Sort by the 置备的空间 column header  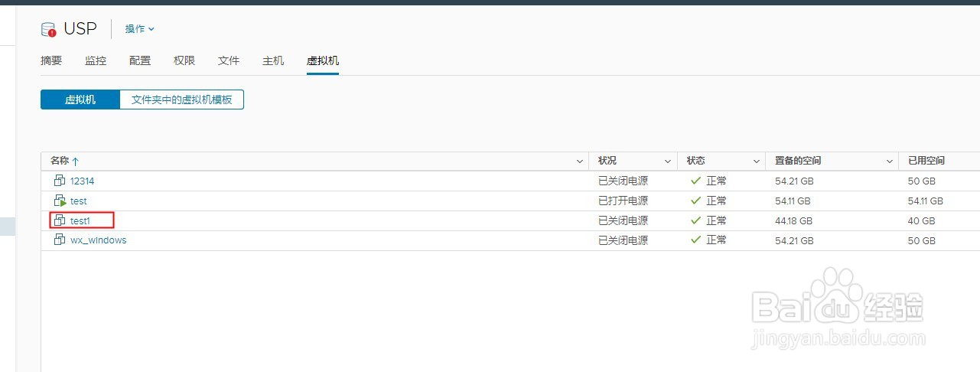798,161
